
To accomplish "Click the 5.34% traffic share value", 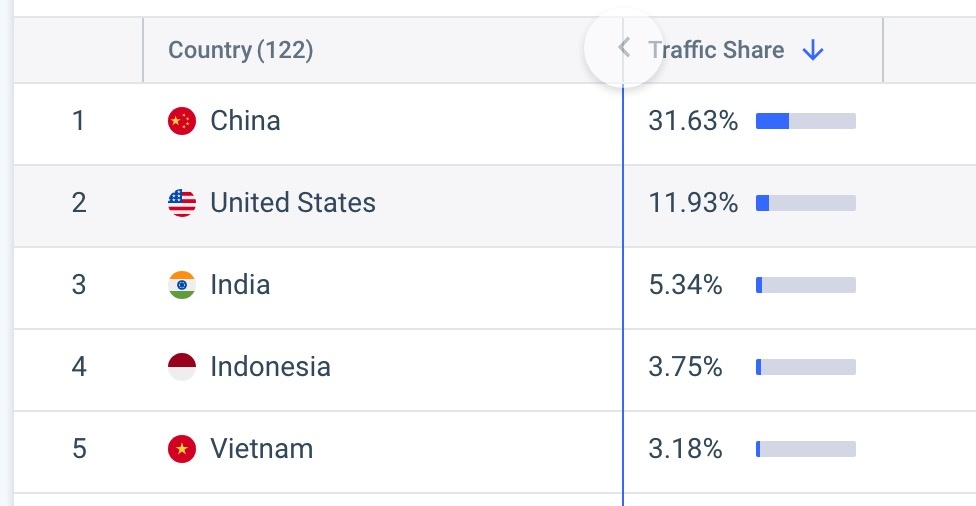I will (x=685, y=286).
